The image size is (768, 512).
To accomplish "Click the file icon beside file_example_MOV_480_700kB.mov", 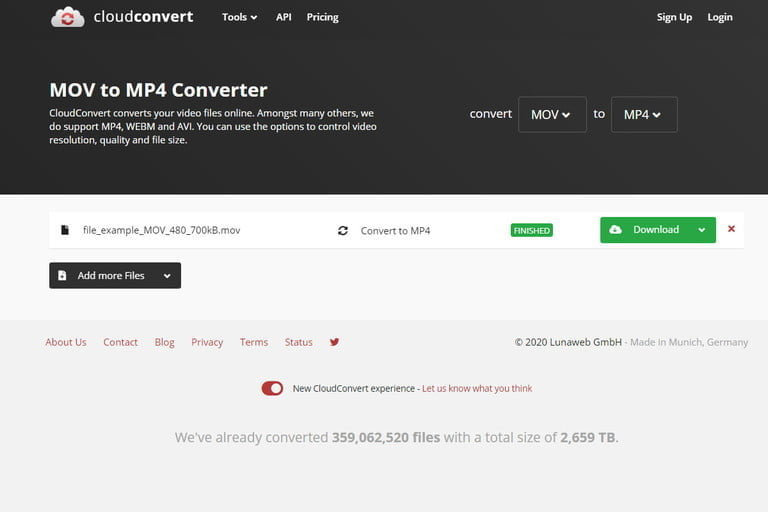I will (65, 230).
